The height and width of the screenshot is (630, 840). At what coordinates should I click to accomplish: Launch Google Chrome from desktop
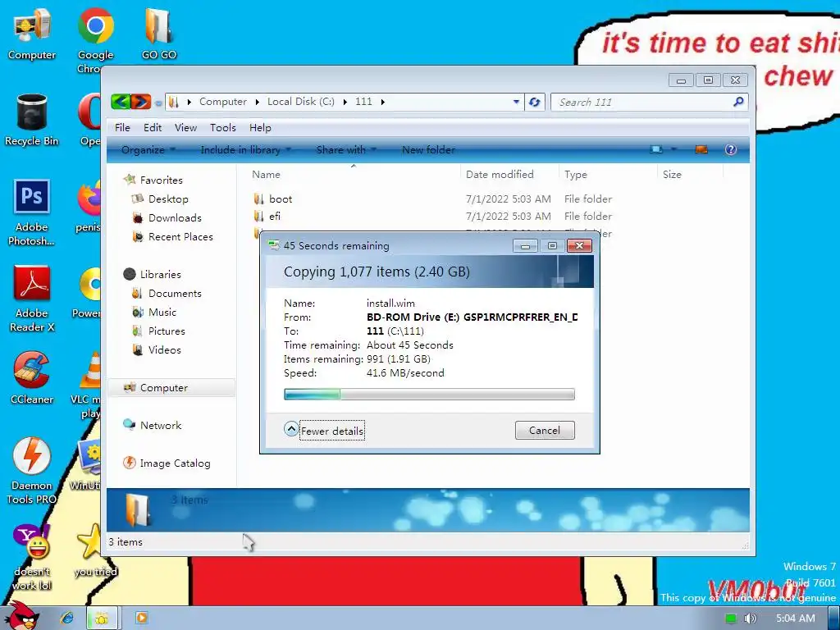(x=95, y=39)
